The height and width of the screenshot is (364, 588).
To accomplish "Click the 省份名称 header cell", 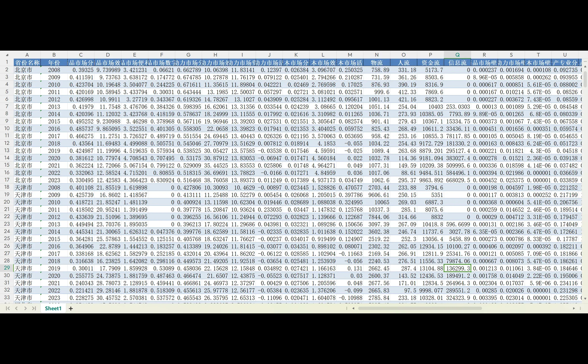I will (x=27, y=63).
